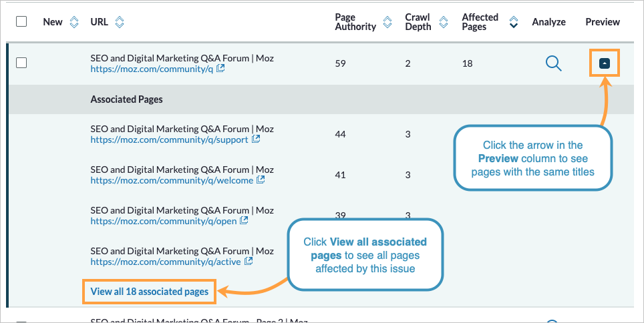Click the Associated Pages section header
Image resolution: width=644 pixels, height=323 pixels.
[x=127, y=99]
